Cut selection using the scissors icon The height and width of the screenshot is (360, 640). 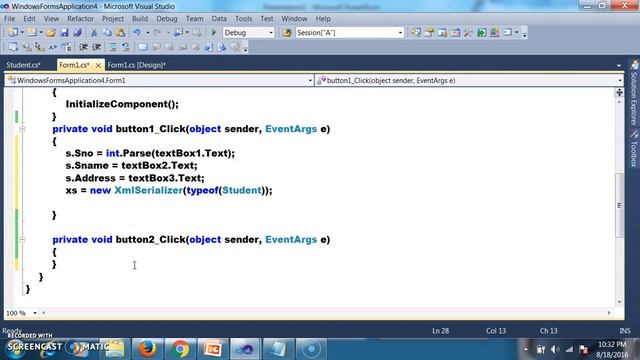94,33
